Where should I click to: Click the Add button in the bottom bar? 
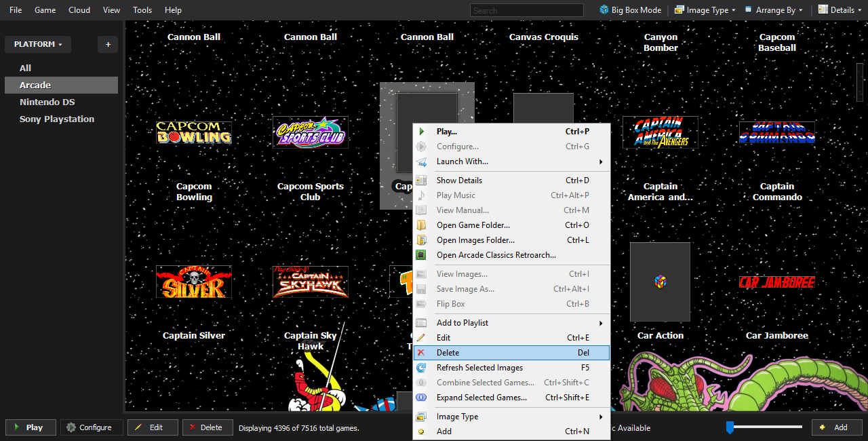click(x=837, y=427)
